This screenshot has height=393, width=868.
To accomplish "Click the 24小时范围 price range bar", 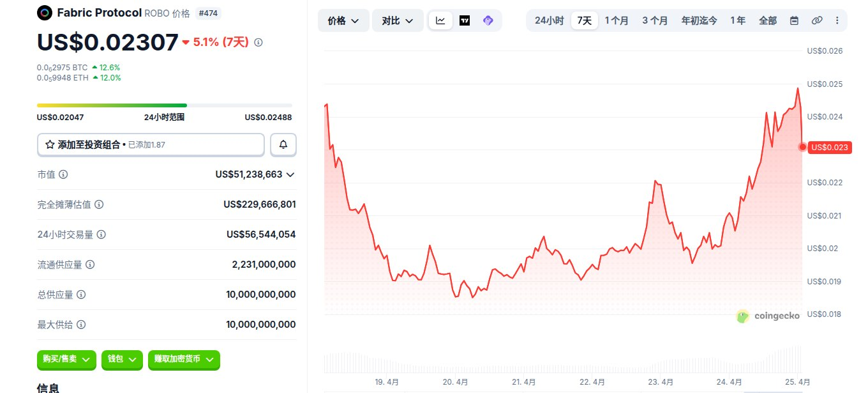I will (165, 105).
